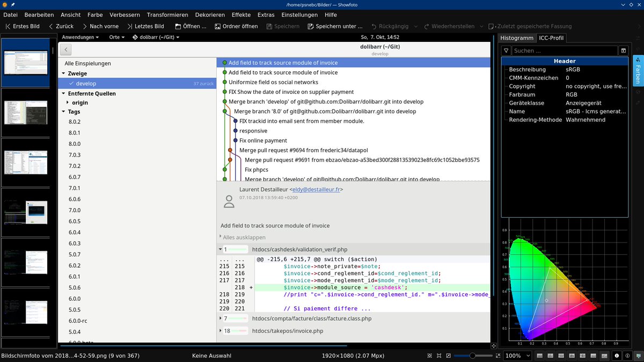This screenshot has width=644, height=362.
Task: Collapse the Zweige section
Action: [x=64, y=73]
